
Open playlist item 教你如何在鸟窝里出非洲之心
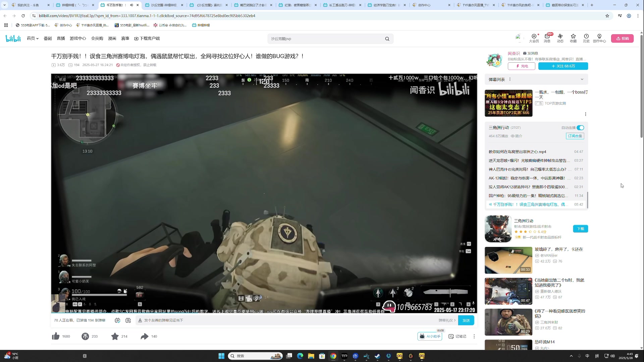(x=536, y=152)
